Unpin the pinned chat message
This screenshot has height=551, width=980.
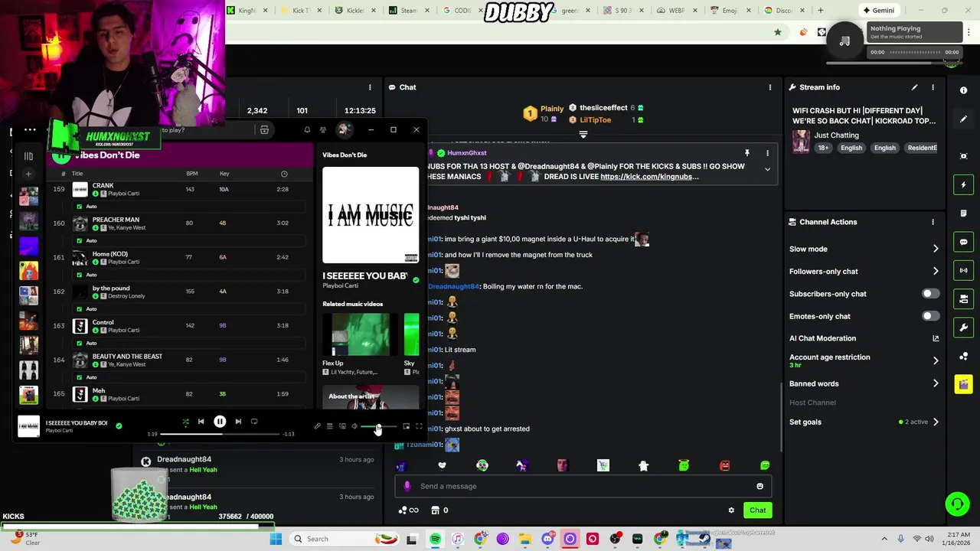[747, 153]
